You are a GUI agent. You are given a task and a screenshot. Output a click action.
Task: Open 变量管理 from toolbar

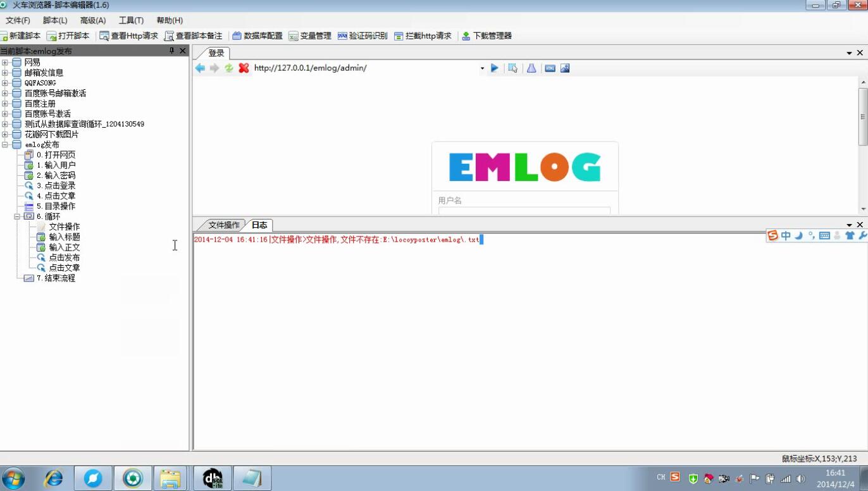[x=310, y=36]
